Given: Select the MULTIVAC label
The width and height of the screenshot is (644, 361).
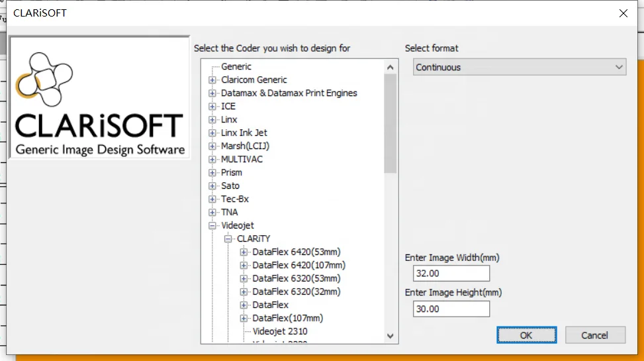Looking at the screenshot, I should coord(242,159).
